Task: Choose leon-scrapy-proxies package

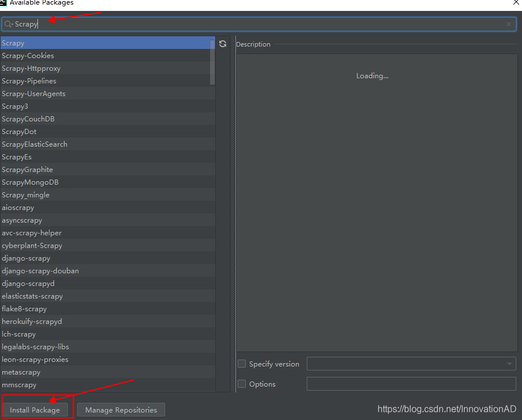Action: [108, 359]
